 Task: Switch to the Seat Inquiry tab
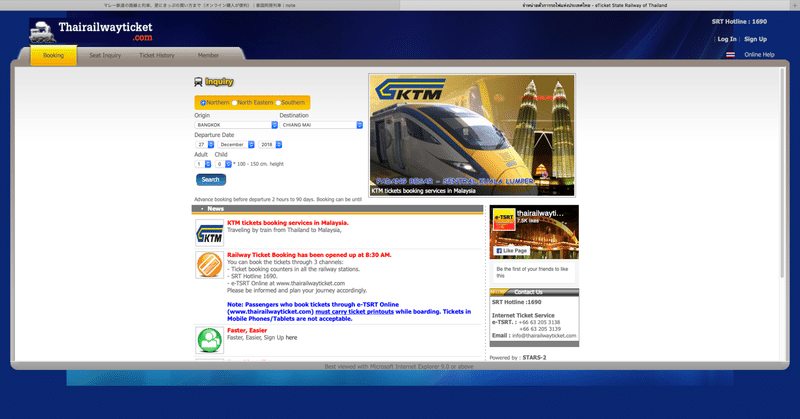[105, 55]
